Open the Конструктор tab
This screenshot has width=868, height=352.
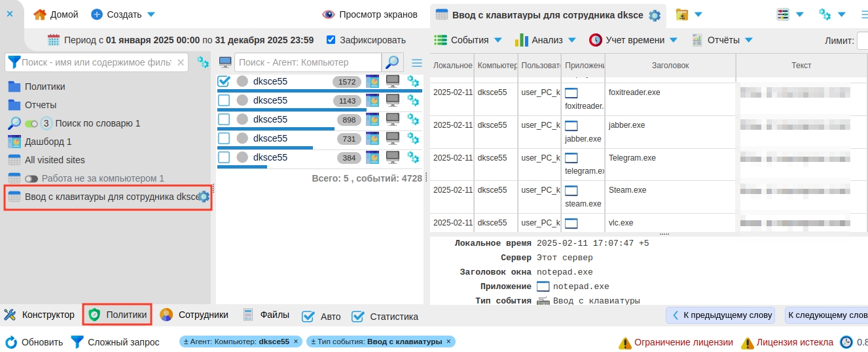tap(40, 315)
